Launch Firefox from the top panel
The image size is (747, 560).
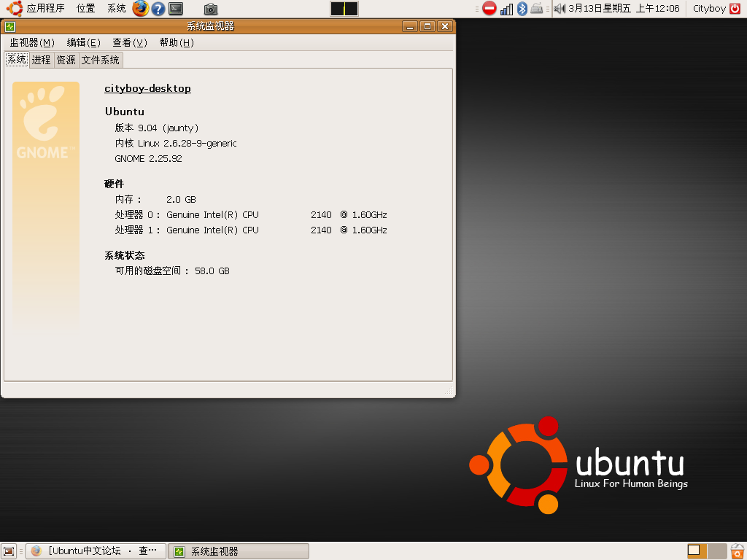(141, 9)
